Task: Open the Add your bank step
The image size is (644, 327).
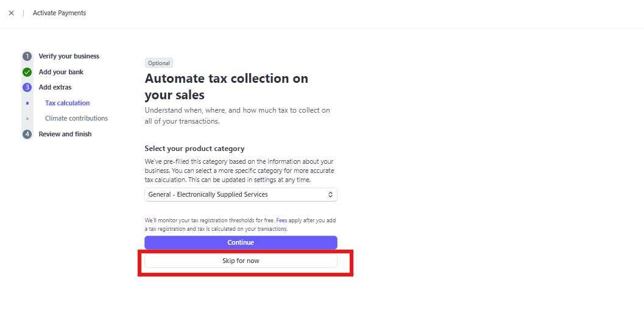Action: pos(61,72)
